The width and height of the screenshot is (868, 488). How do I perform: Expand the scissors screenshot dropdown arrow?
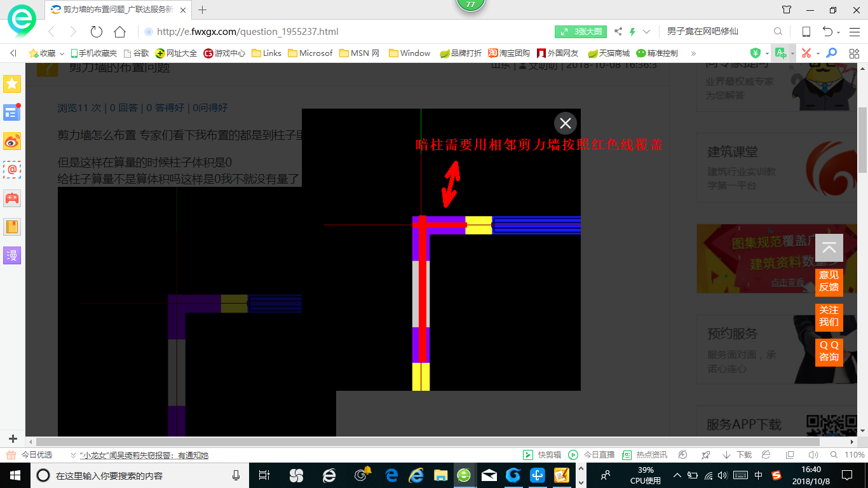[818, 54]
